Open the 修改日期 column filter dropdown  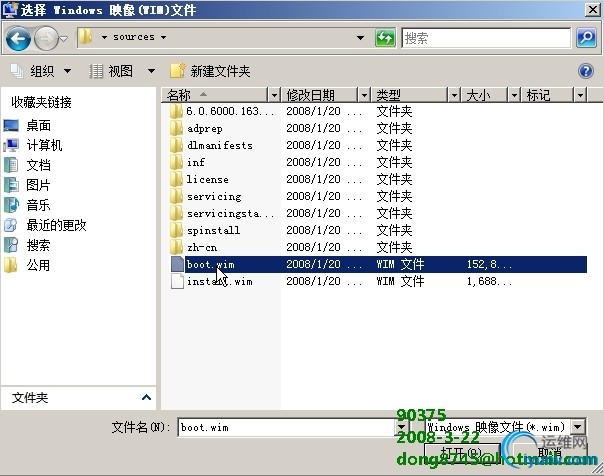364,95
